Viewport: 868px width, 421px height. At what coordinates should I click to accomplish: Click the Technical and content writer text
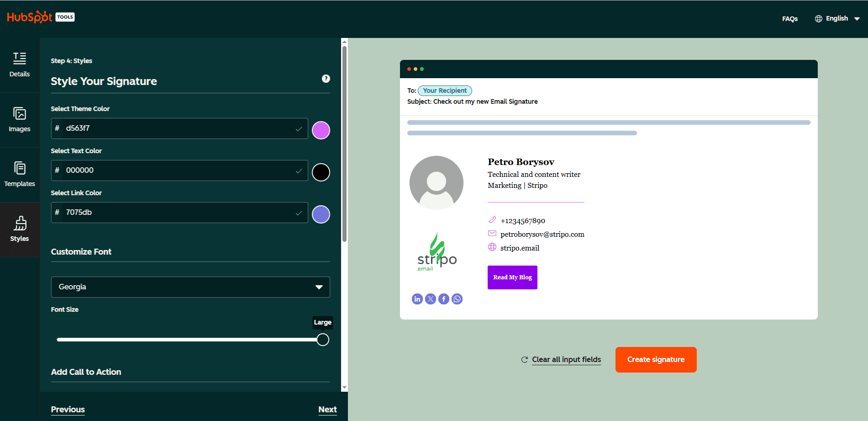click(534, 175)
